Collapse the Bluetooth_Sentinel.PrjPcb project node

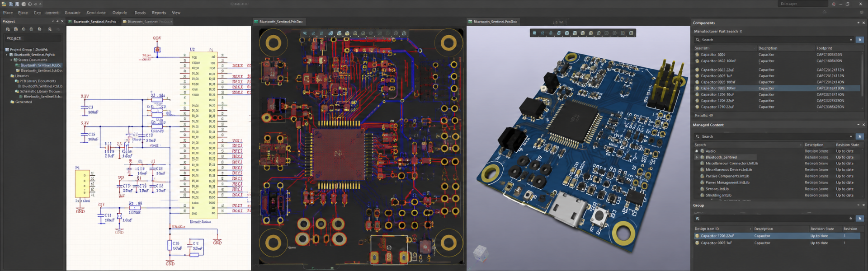[x=7, y=55]
